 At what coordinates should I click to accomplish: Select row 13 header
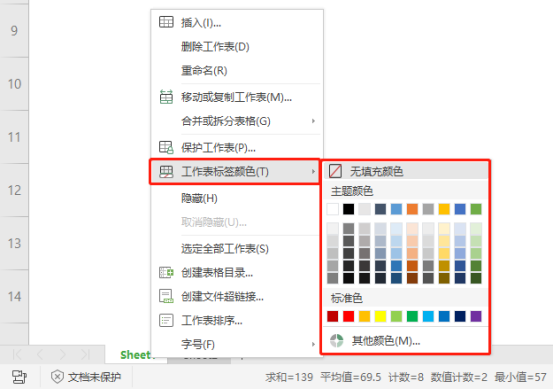pos(14,243)
